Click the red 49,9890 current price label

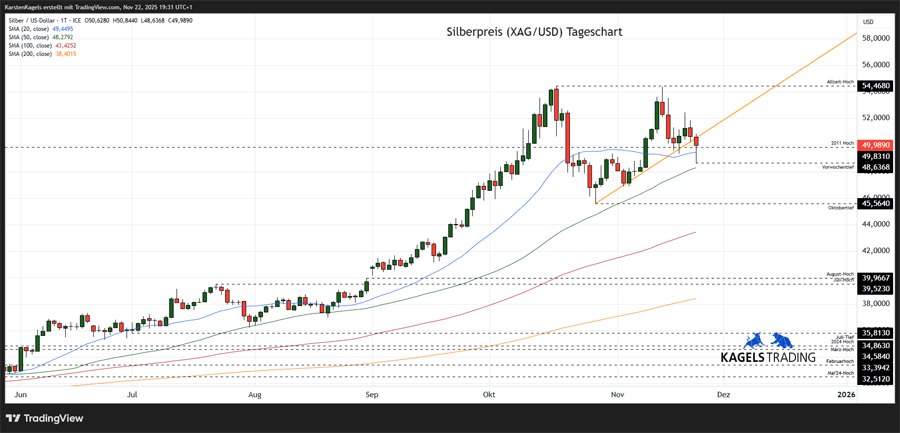(874, 145)
